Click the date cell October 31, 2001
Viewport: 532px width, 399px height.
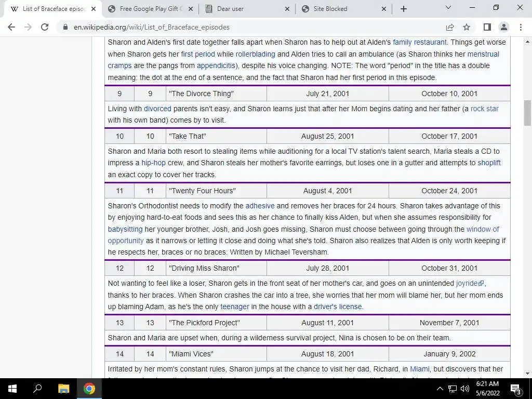[449, 268]
